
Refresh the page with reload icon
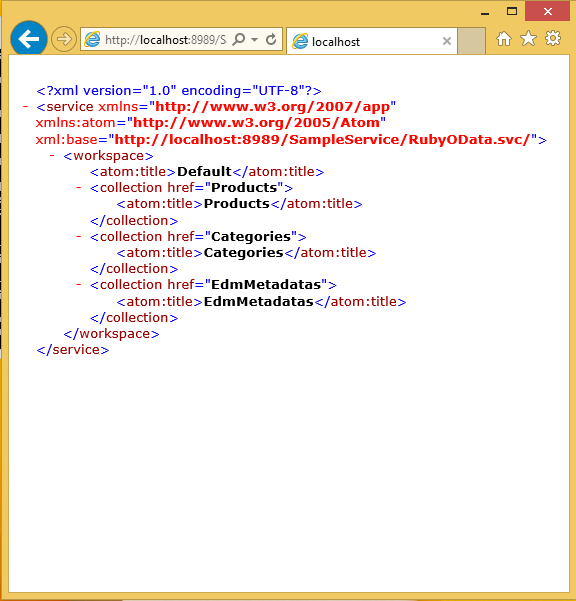coord(271,39)
